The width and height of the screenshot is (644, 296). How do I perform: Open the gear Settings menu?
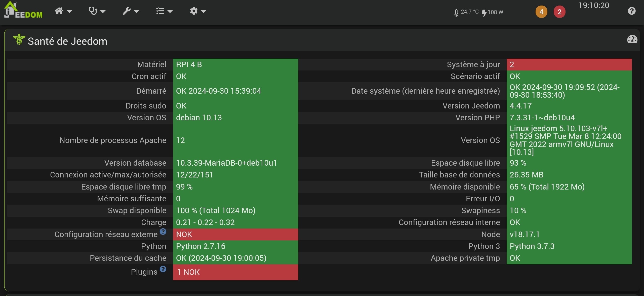point(194,11)
